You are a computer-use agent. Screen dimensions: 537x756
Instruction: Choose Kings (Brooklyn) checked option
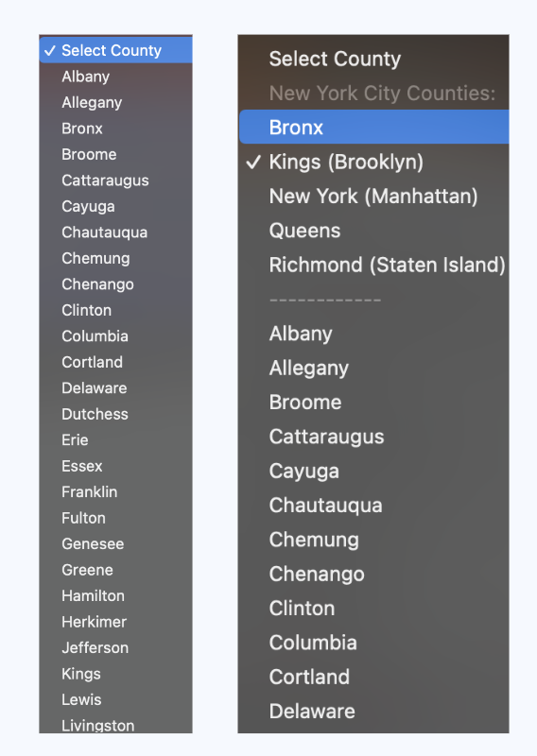(x=374, y=162)
